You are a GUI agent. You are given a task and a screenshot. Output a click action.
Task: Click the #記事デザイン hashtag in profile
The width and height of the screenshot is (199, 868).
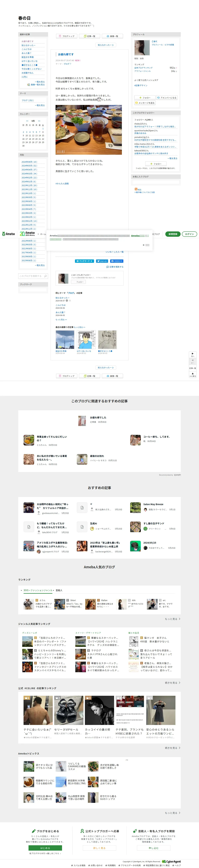141,85
